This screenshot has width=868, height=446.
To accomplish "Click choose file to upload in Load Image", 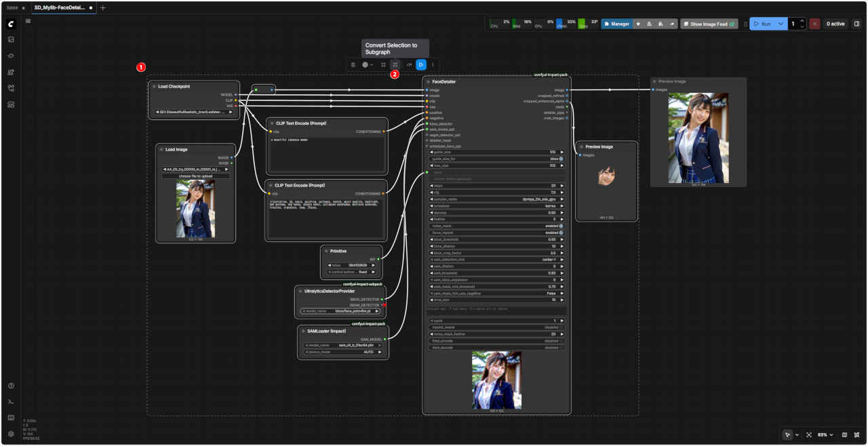I will click(195, 176).
